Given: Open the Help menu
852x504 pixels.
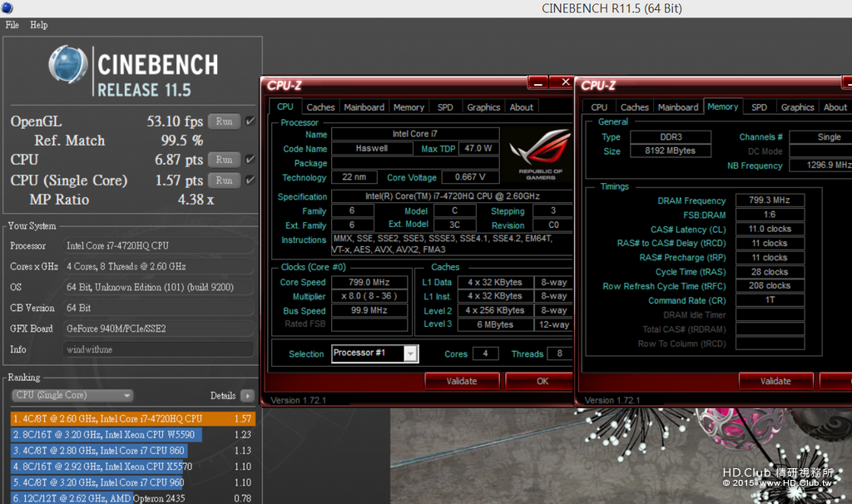Looking at the screenshot, I should pos(38,25).
